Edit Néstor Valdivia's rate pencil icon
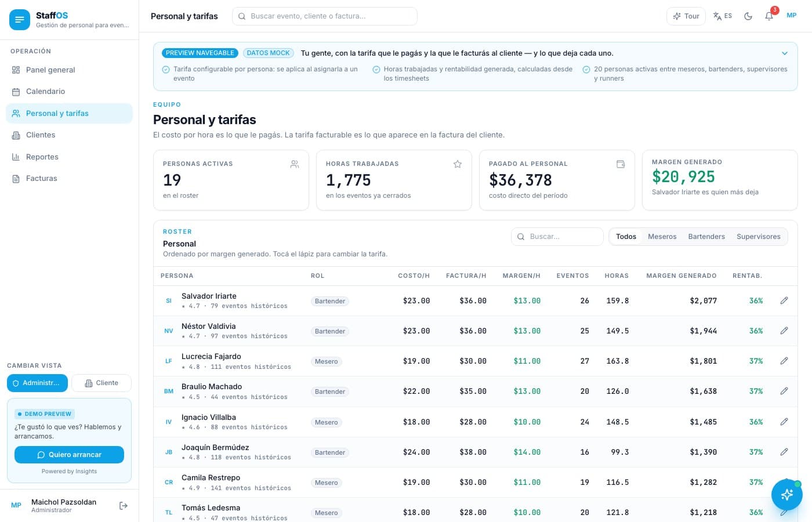This screenshot has height=522, width=812. tap(784, 331)
